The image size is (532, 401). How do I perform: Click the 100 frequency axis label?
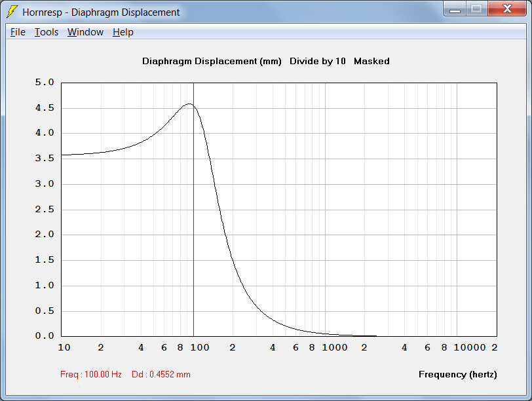pyautogui.click(x=199, y=348)
